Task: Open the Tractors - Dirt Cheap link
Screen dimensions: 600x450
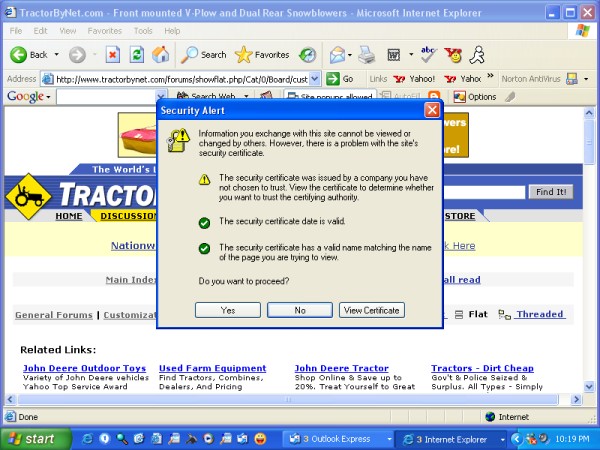Action: coord(482,368)
